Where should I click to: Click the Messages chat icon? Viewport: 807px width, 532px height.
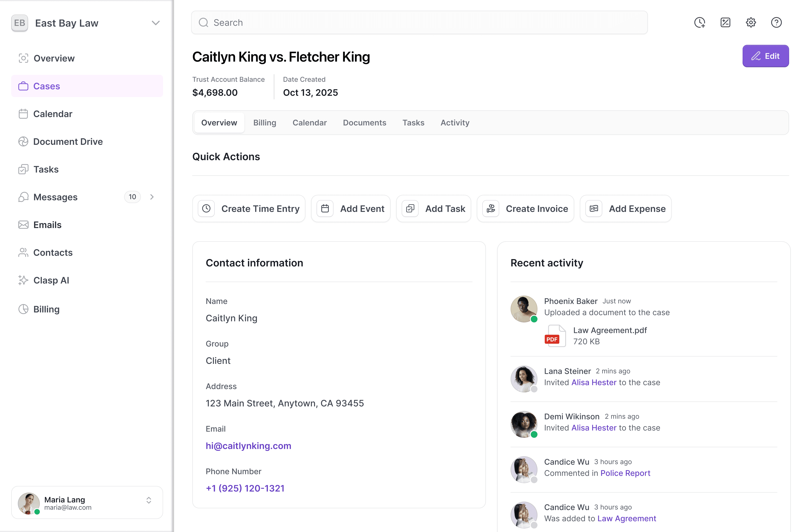point(23,197)
